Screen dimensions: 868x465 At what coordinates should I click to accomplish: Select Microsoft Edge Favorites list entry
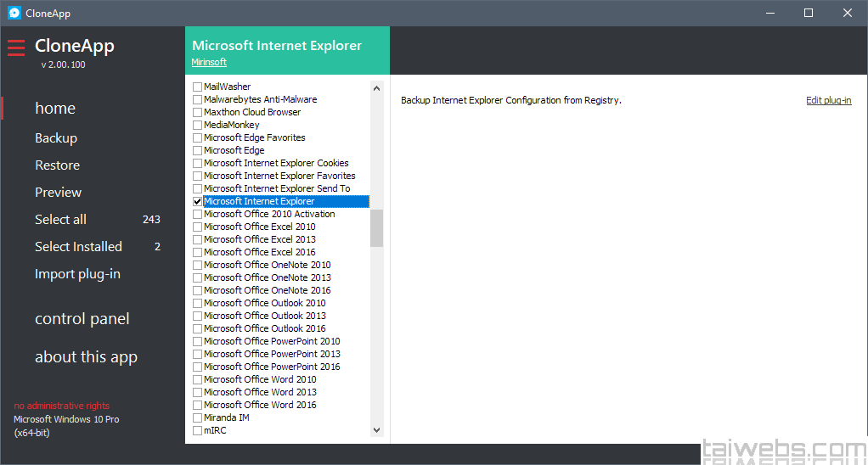(254, 137)
